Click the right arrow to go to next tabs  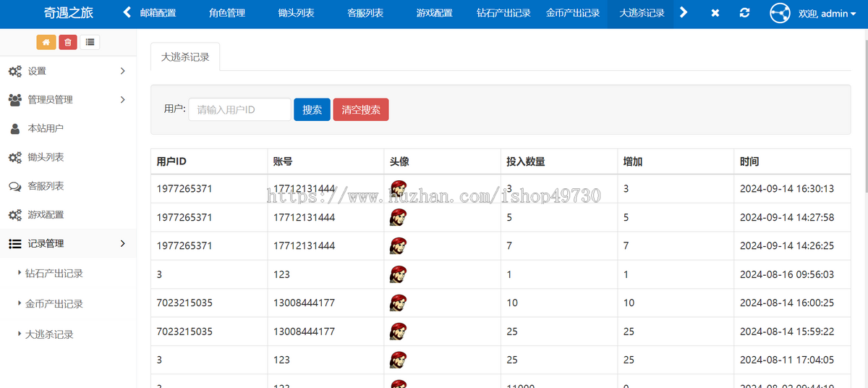pyautogui.click(x=684, y=13)
